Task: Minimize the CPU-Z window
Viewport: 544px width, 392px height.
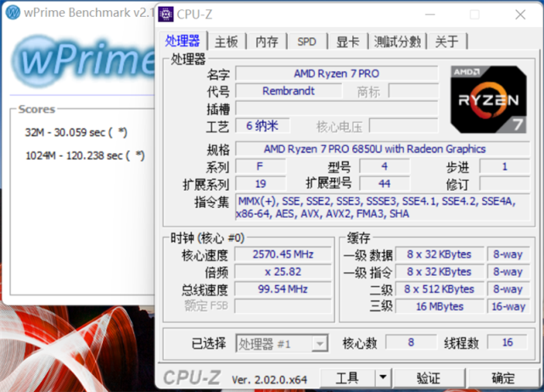Action: pyautogui.click(x=430, y=14)
